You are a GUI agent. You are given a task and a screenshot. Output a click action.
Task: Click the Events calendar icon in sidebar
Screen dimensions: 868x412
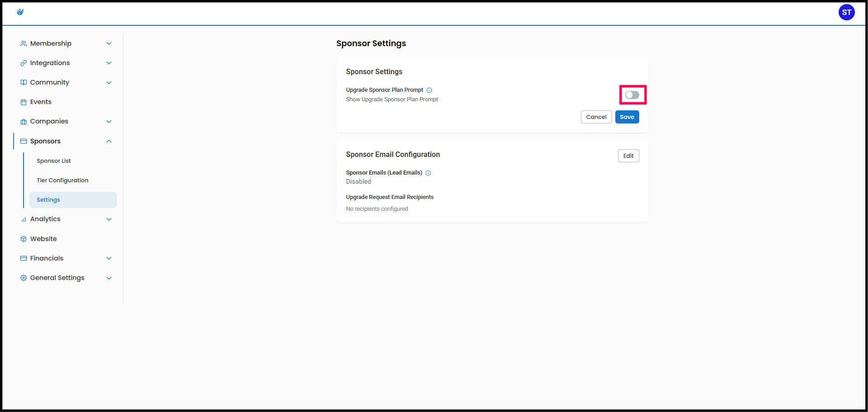(x=24, y=102)
